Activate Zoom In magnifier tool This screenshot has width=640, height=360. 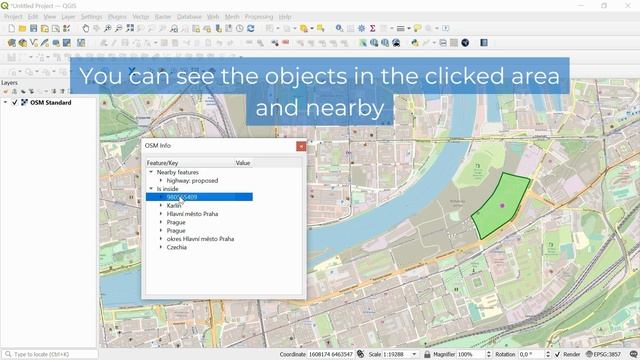coord(107,28)
